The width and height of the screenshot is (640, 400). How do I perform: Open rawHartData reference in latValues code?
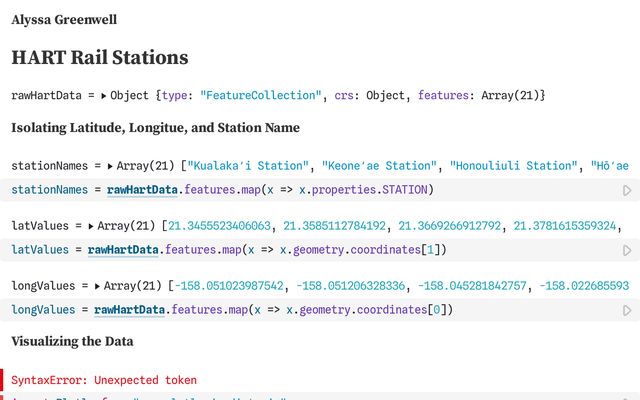123,250
